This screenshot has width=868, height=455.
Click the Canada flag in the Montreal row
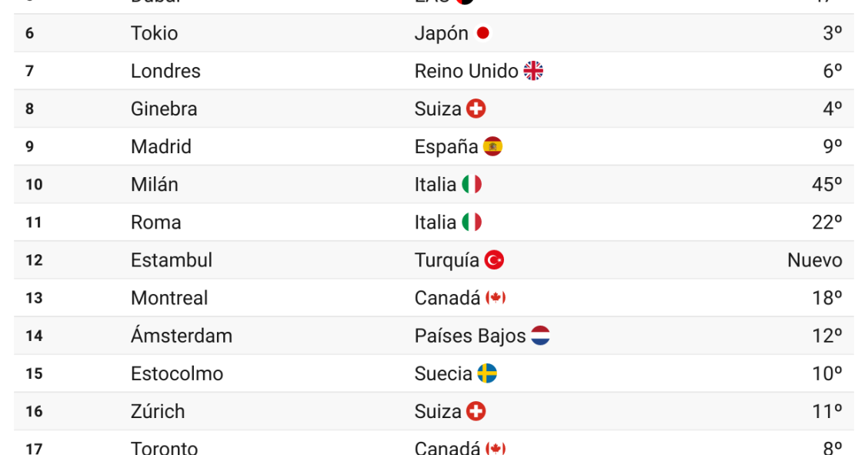(496, 298)
